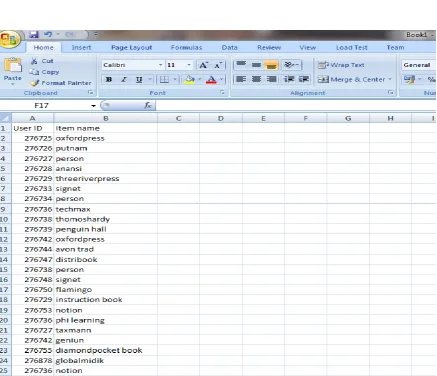Open the Team tab
The width and height of the screenshot is (437, 376).
click(x=395, y=47)
